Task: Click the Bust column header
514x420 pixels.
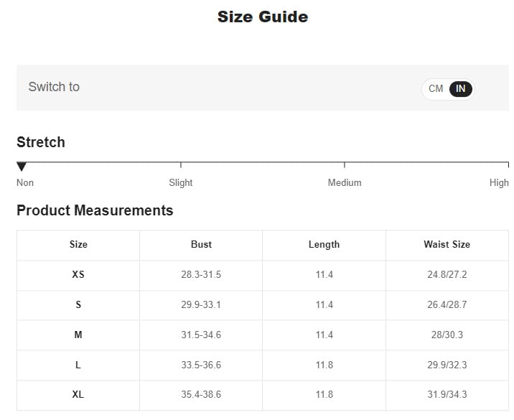Action: (201, 244)
